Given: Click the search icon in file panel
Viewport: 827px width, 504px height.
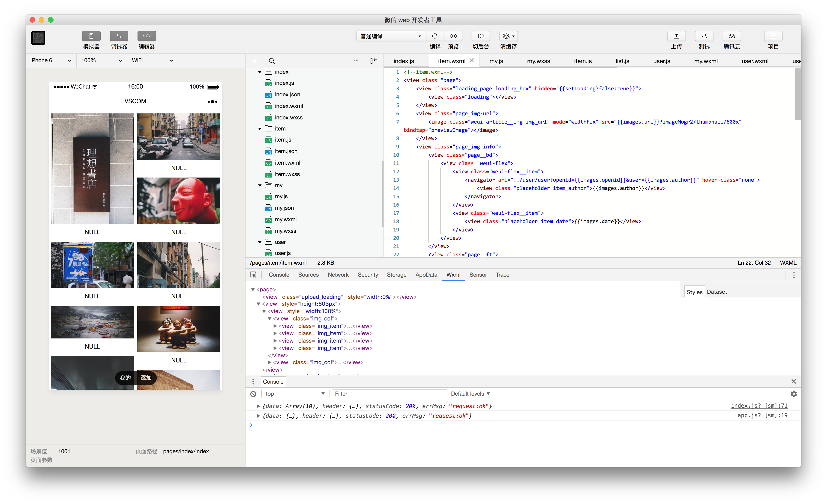Looking at the screenshot, I should tap(272, 61).
